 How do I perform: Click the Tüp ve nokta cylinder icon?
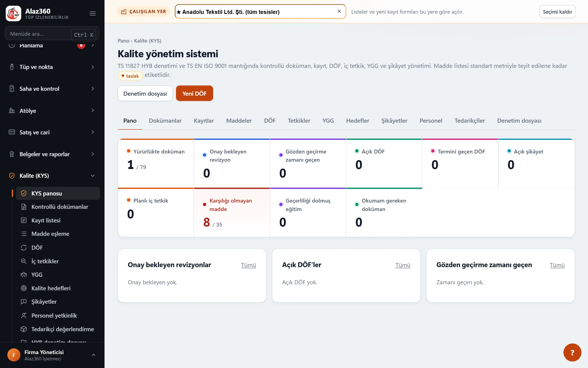(12, 67)
